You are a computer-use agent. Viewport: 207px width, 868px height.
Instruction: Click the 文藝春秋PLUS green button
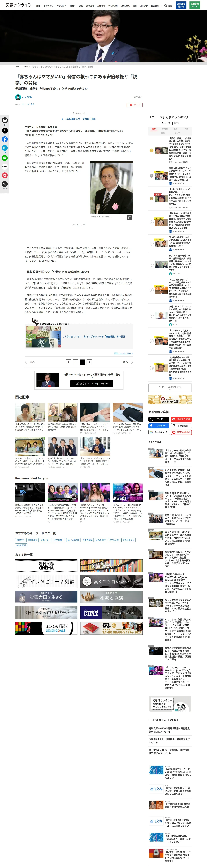(195, 5)
